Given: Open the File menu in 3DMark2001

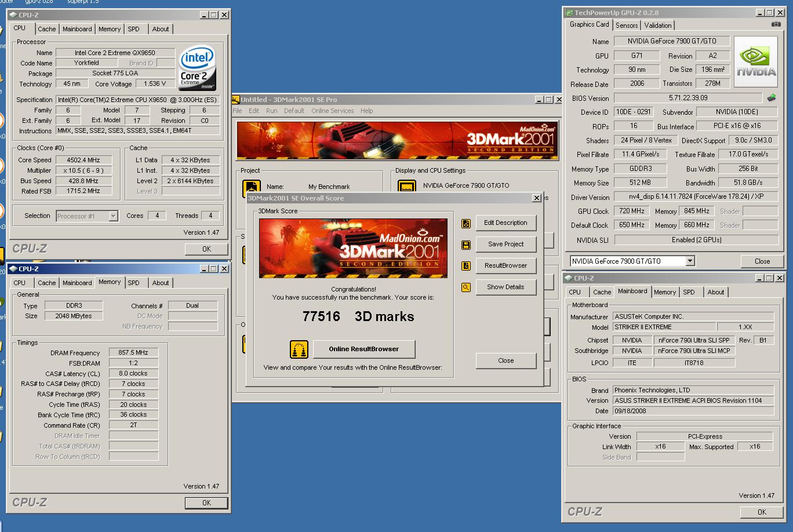Looking at the screenshot, I should [x=238, y=111].
